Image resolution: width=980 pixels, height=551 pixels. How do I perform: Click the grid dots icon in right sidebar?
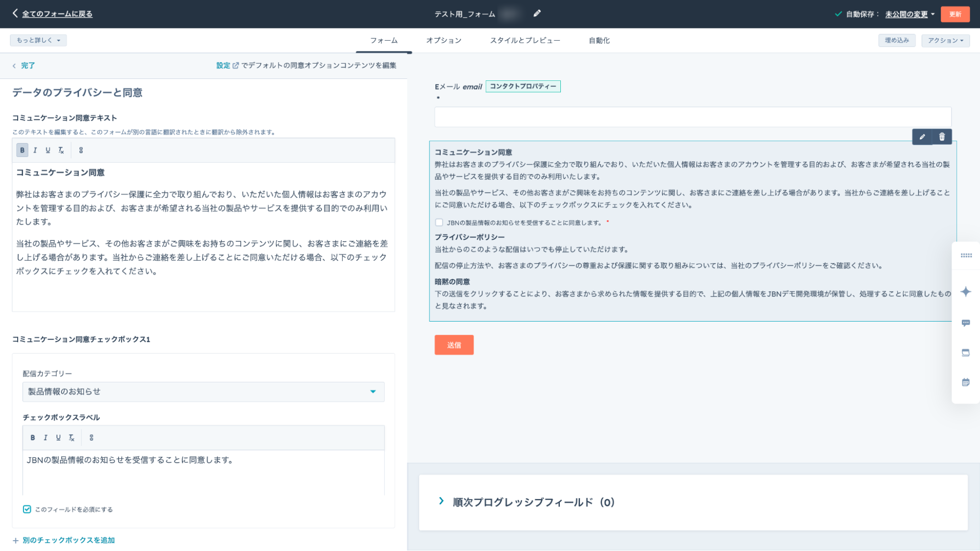pyautogui.click(x=966, y=255)
